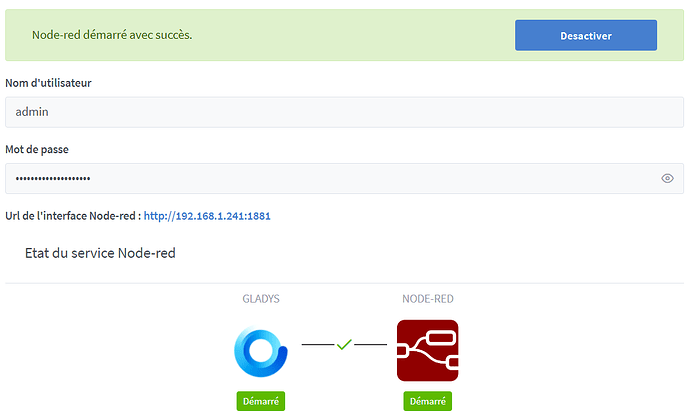
Task: Click the horizontal divider below service heading
Action: click(345, 283)
